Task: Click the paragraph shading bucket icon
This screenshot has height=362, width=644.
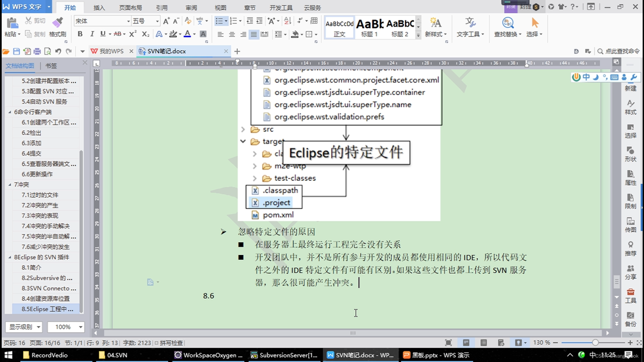Action: [295, 34]
